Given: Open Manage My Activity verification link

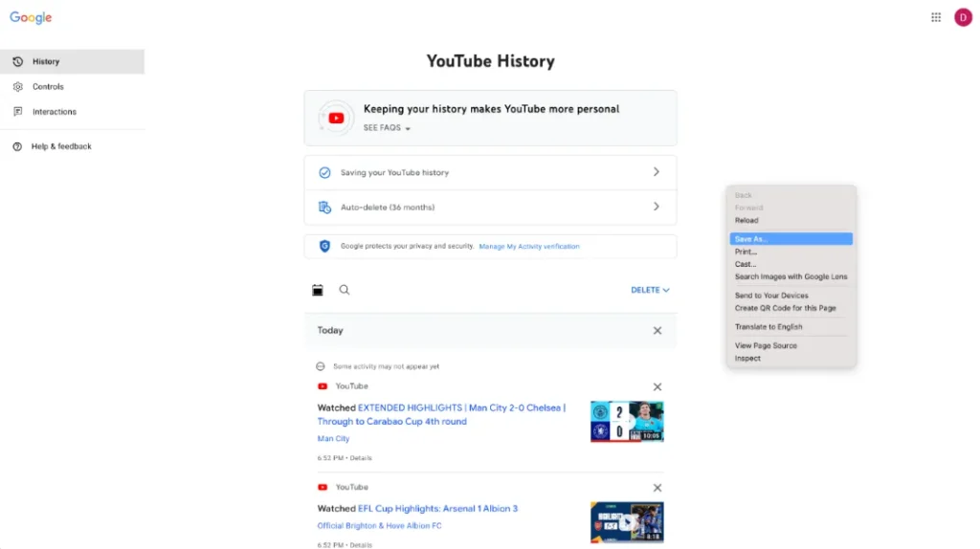Looking at the screenshot, I should [x=528, y=247].
